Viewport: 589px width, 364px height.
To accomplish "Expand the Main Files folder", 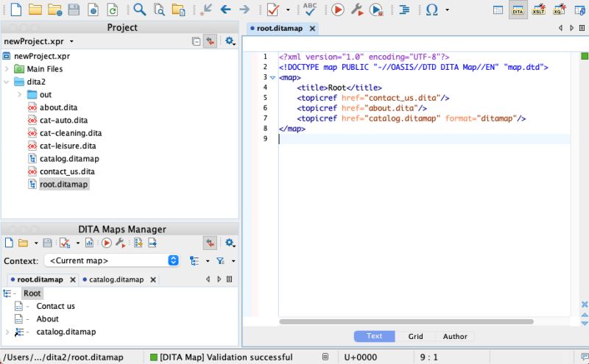I will [x=7, y=69].
